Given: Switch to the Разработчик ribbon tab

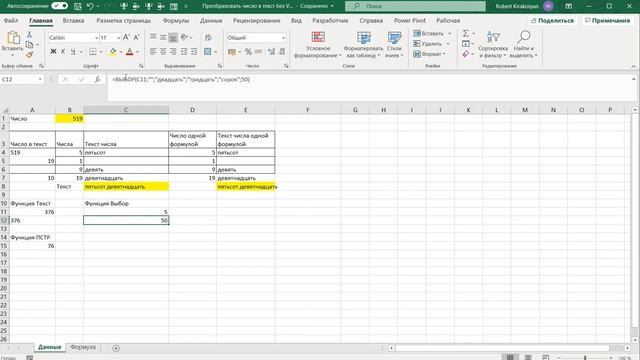Looking at the screenshot, I should point(330,20).
